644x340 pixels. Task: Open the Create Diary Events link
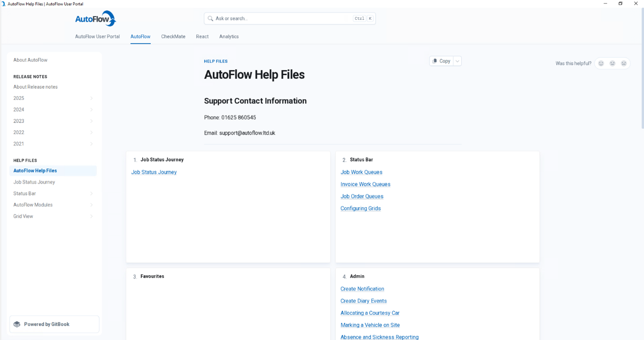point(363,301)
